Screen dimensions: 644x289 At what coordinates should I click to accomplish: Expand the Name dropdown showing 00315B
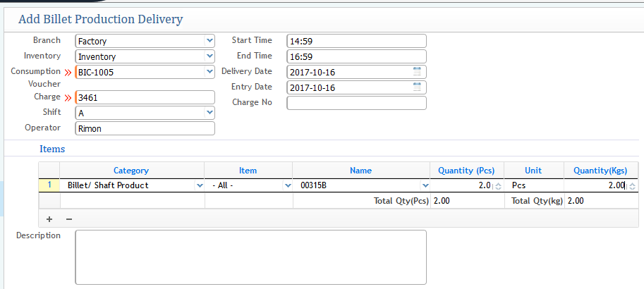425,185
